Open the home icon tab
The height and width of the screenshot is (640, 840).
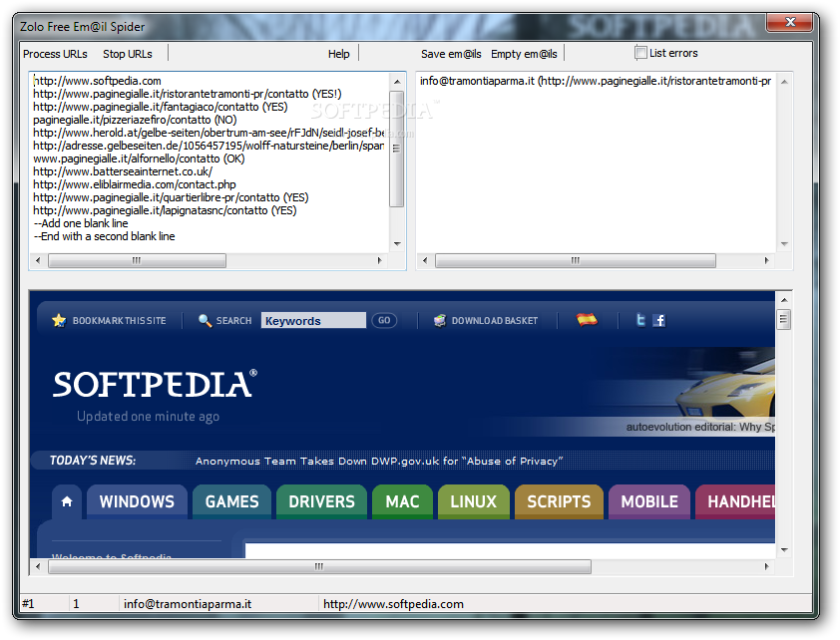point(67,501)
